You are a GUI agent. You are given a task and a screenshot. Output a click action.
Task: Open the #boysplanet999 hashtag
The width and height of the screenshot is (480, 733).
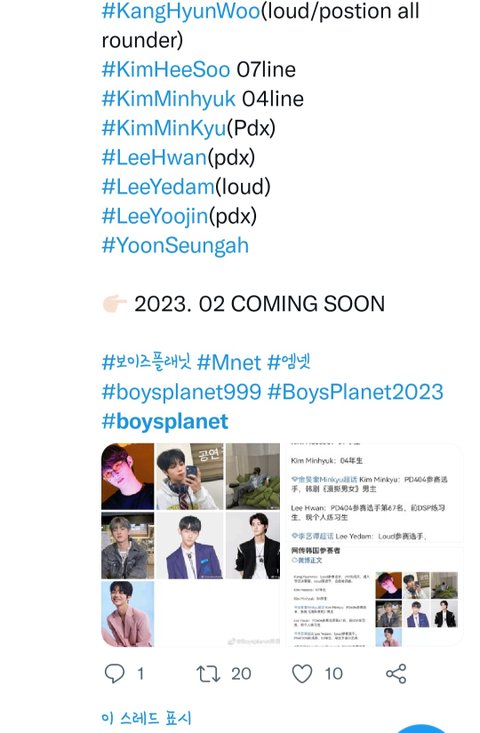[x=181, y=392]
